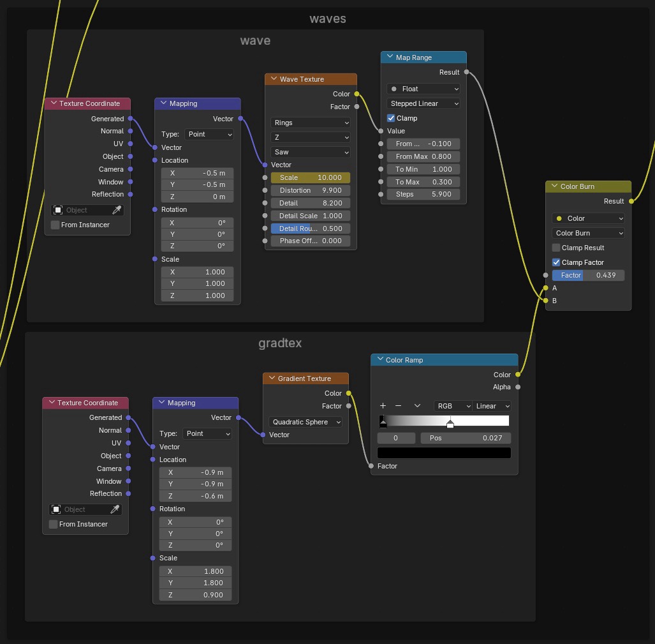Collapse the Gradient Texture node
The height and width of the screenshot is (644, 655).
point(272,378)
